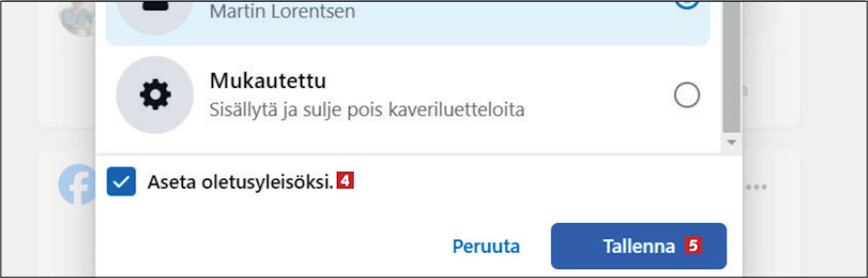Click the dark icon left of Martin Lorentsen

pos(155,7)
